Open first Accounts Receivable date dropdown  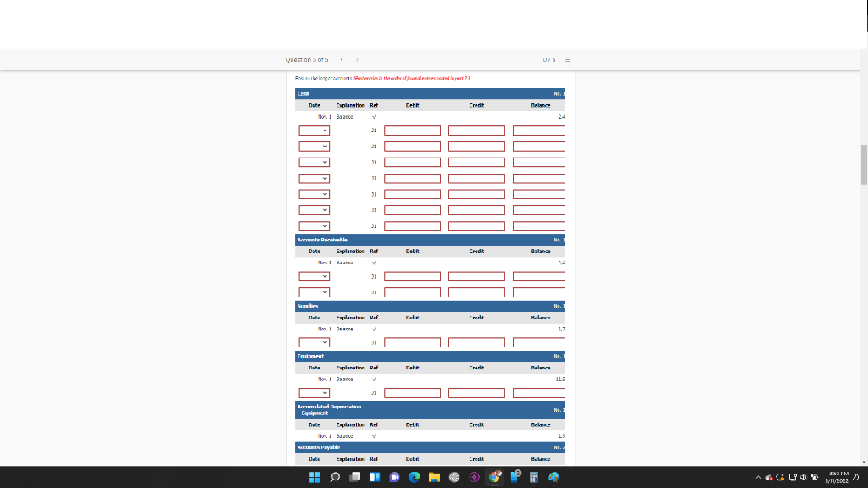[x=314, y=277]
